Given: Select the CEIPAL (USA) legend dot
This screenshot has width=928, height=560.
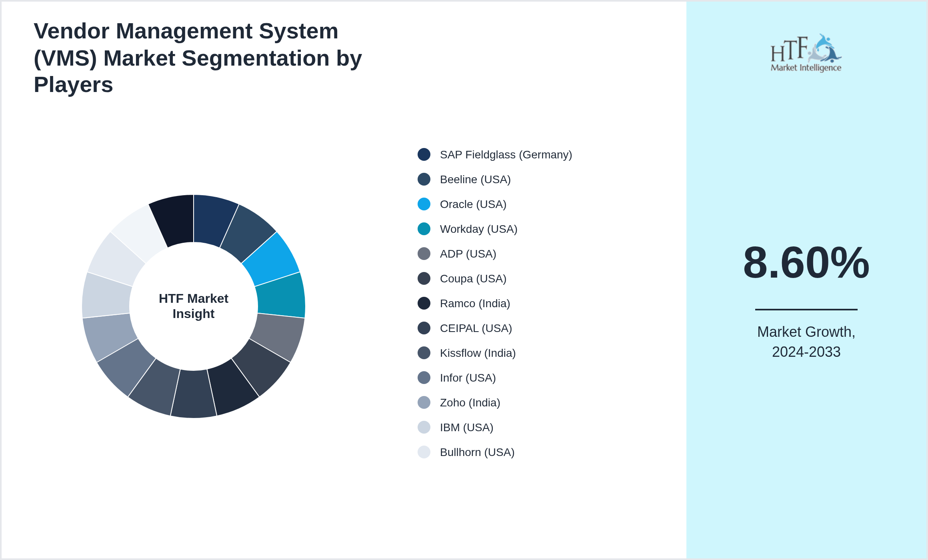Looking at the screenshot, I should [x=424, y=328].
